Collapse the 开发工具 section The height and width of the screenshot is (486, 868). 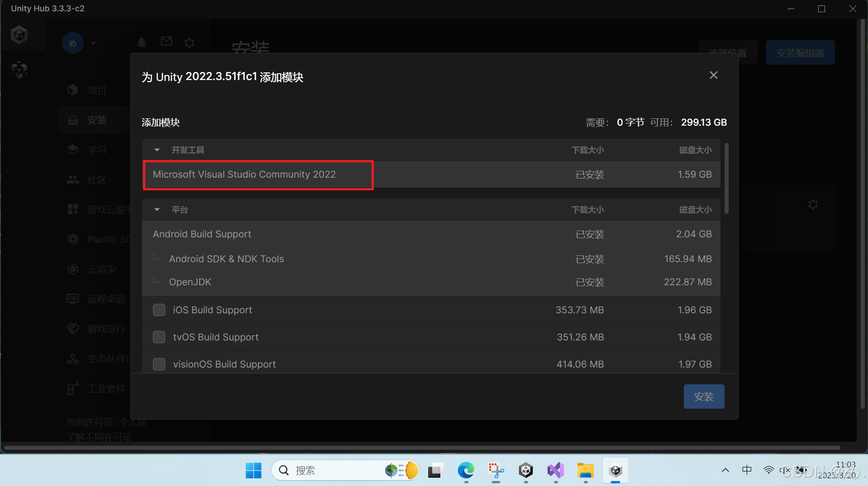tap(157, 150)
